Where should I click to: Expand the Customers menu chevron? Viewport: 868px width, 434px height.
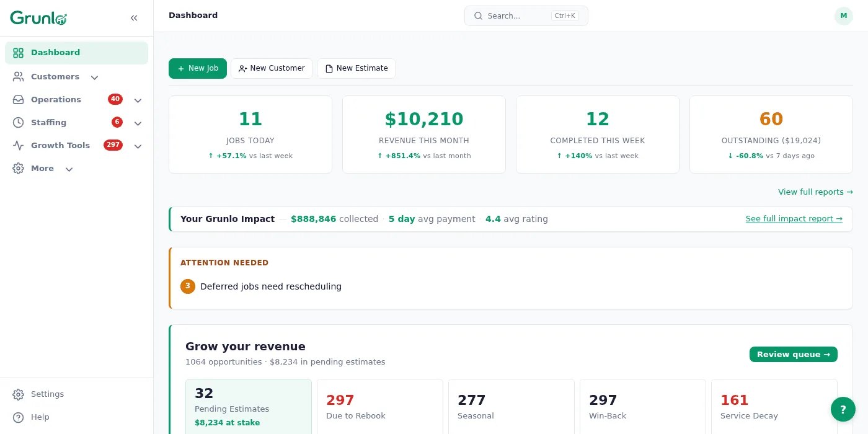pos(94,77)
